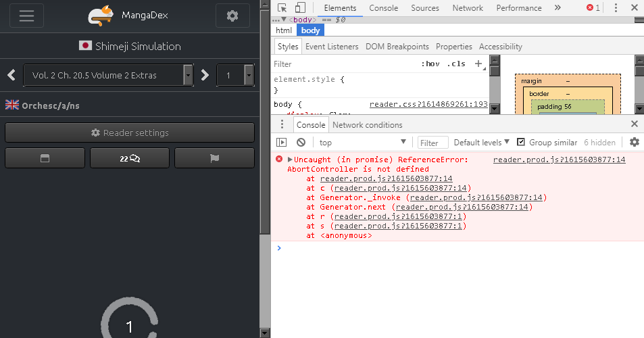This screenshot has height=338, width=644.
Task: Open the chapter selection dropdown
Action: [108, 76]
